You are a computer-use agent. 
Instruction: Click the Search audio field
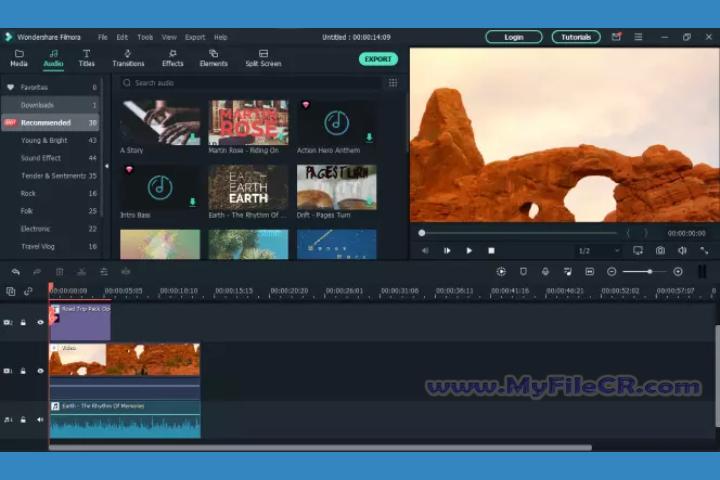(250, 83)
